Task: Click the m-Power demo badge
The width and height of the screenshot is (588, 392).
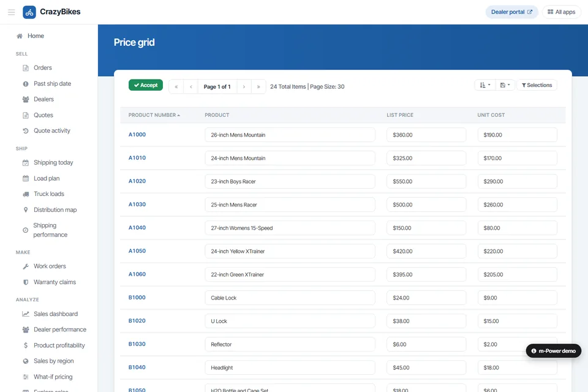Action: [554, 351]
